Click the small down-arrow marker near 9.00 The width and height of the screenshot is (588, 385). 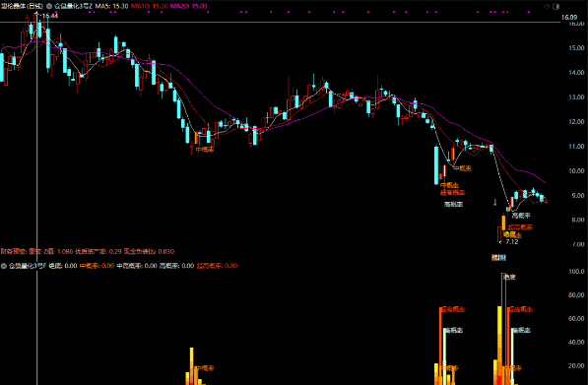click(x=495, y=203)
